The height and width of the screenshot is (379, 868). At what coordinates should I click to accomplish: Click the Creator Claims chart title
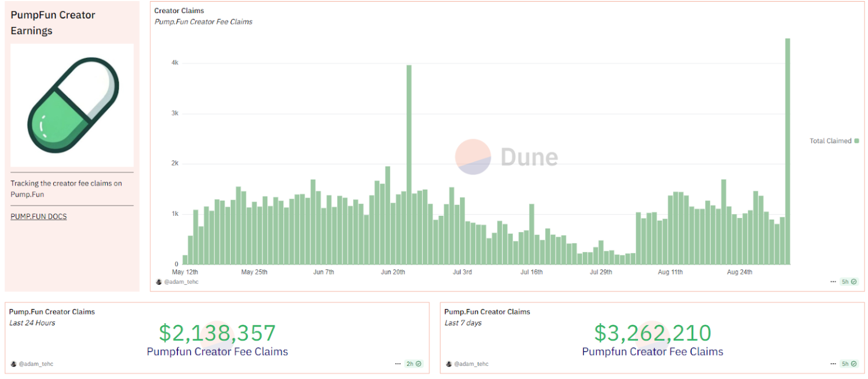pyautogui.click(x=179, y=11)
